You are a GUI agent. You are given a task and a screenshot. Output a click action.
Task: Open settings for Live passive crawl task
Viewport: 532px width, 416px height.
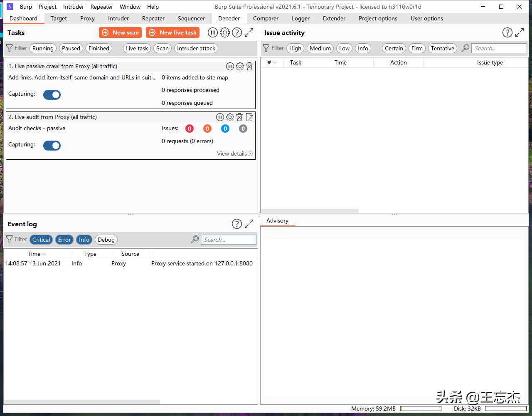point(240,66)
